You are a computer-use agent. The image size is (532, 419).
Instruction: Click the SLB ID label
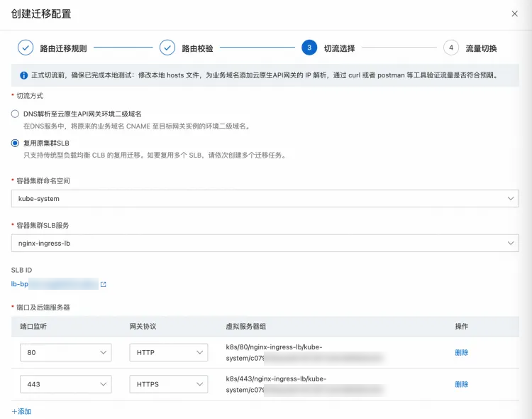[21, 270]
